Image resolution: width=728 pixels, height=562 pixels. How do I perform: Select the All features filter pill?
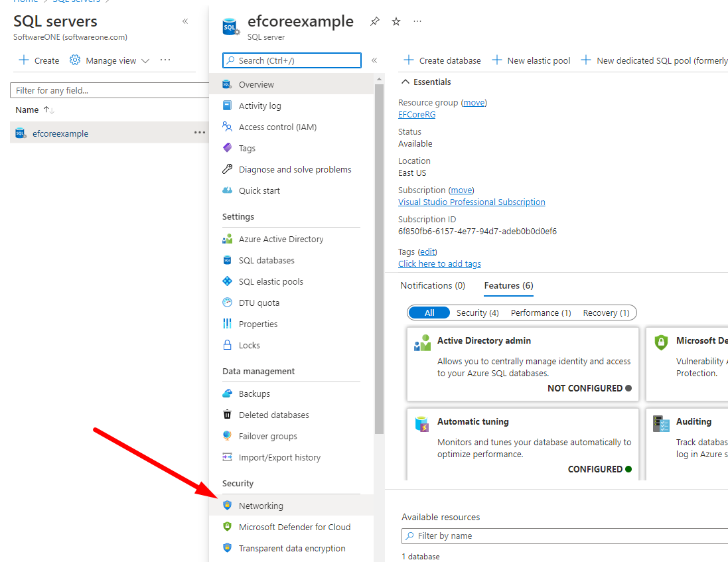pyautogui.click(x=429, y=313)
